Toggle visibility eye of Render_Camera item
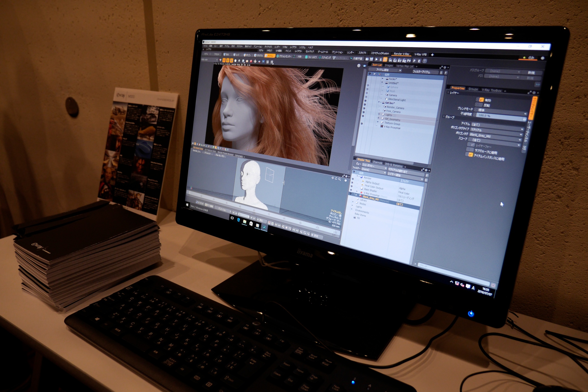The height and width of the screenshot is (392, 588). click(365, 104)
